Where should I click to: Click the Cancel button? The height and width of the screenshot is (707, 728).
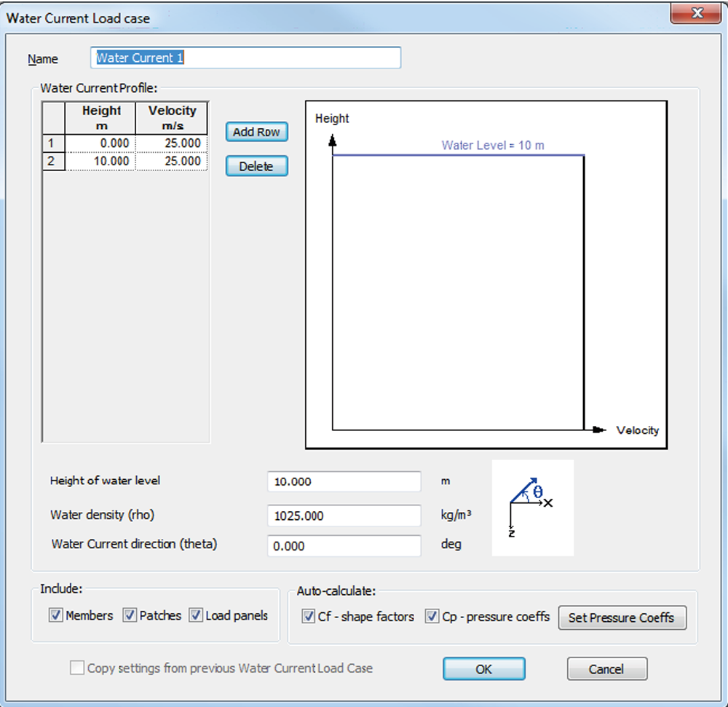coord(607,669)
